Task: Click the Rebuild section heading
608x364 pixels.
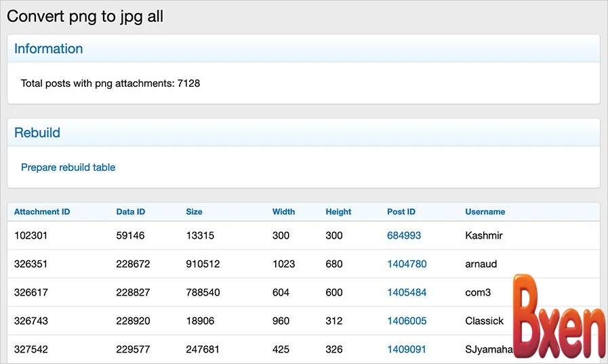Action: point(37,133)
